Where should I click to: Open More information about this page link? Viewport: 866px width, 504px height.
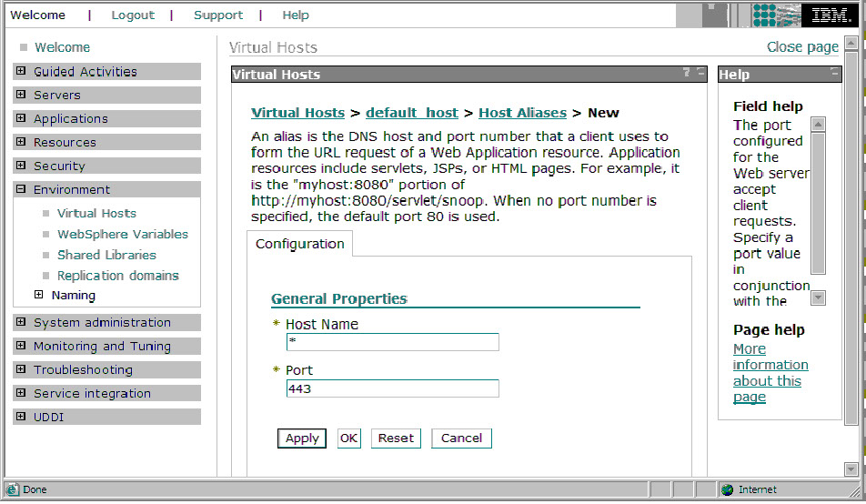click(x=770, y=373)
